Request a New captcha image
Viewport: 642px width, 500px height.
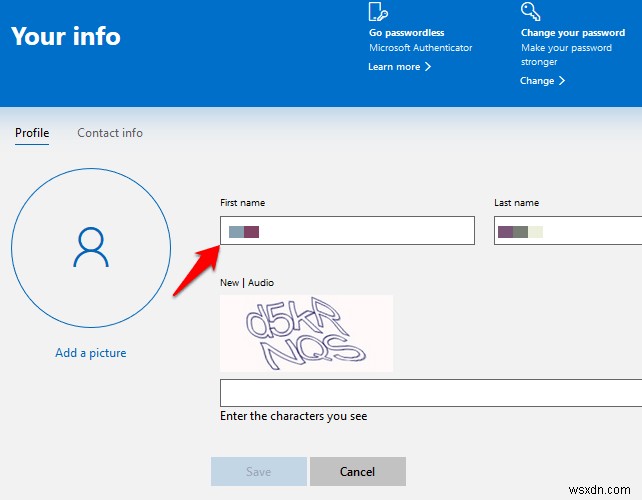(x=229, y=283)
